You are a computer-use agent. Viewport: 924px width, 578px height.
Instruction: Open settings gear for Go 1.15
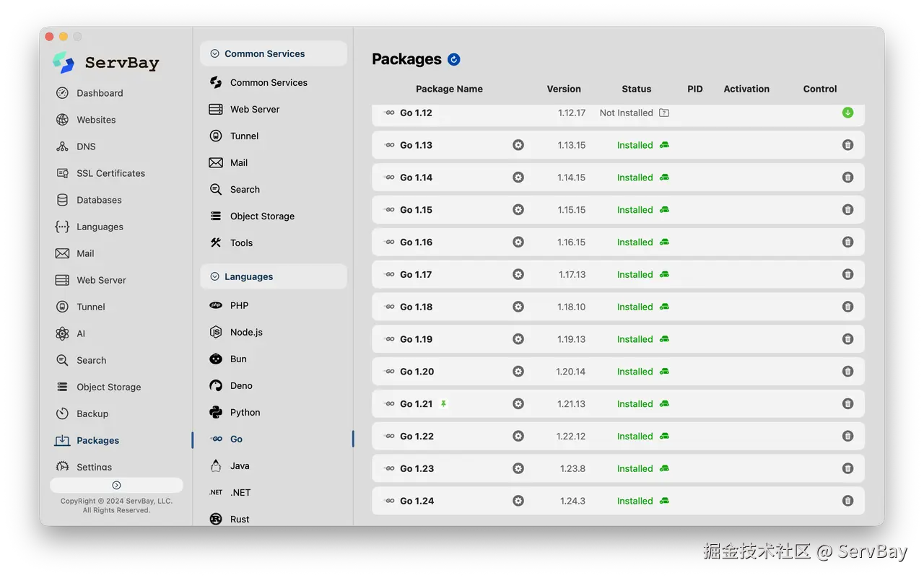pyautogui.click(x=518, y=209)
